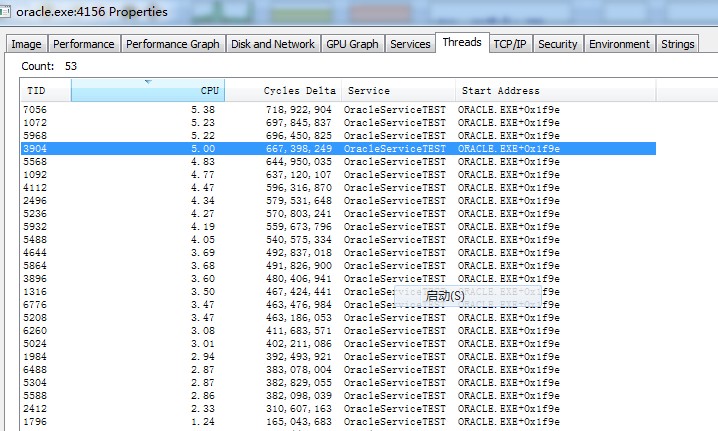Select thread row with TID 2412
The image size is (718, 431).
pyautogui.click(x=338, y=408)
